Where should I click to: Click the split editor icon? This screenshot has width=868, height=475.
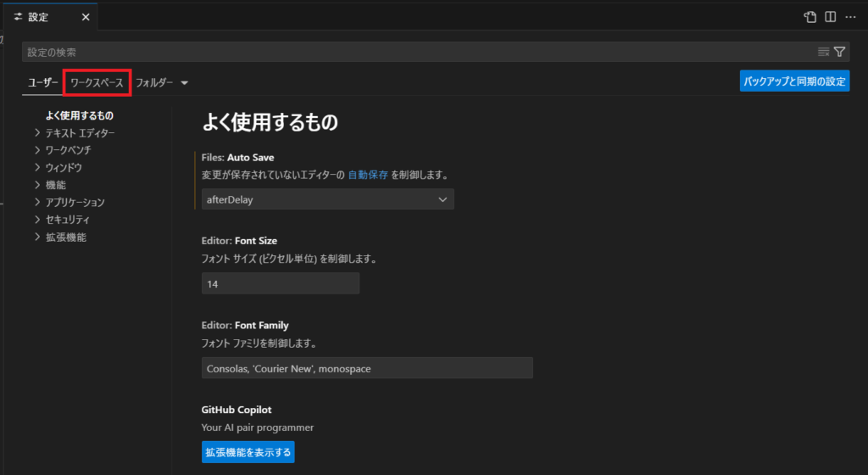point(831,17)
